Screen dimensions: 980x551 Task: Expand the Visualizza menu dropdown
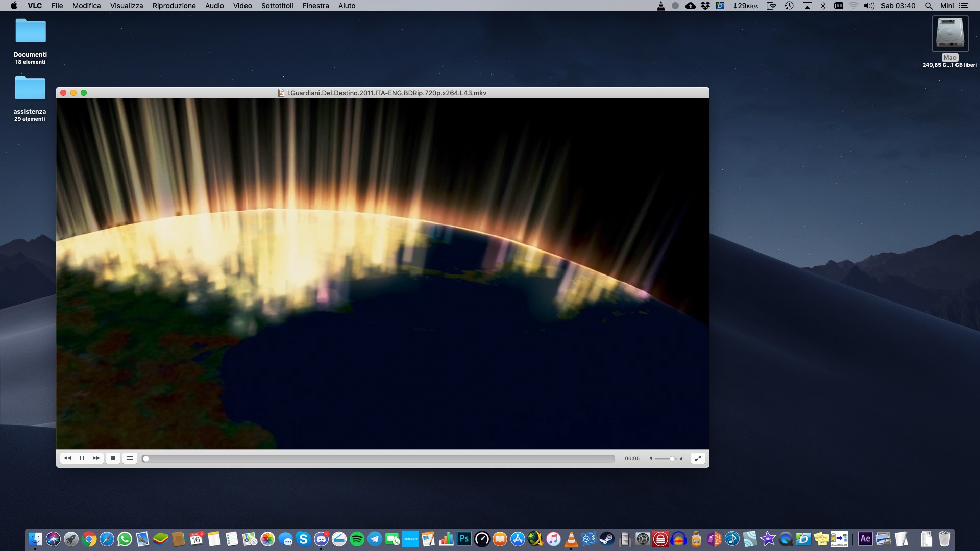[x=127, y=6]
